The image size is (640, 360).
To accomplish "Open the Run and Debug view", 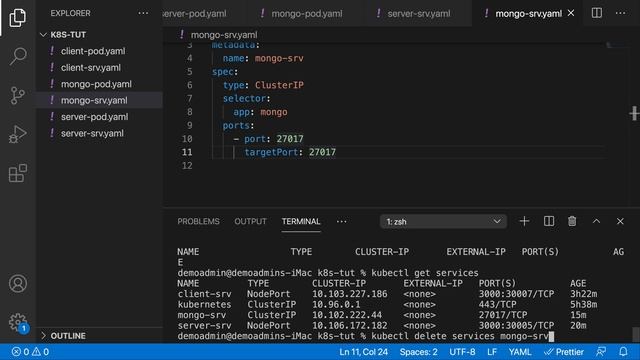I will (18, 134).
